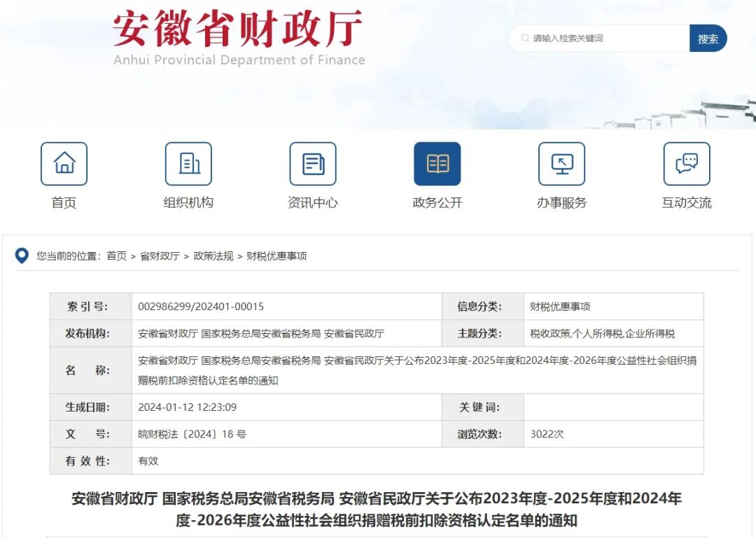This screenshot has height=539, width=756.
Task: Open the 办事服务 monitor icon
Action: 561,164
